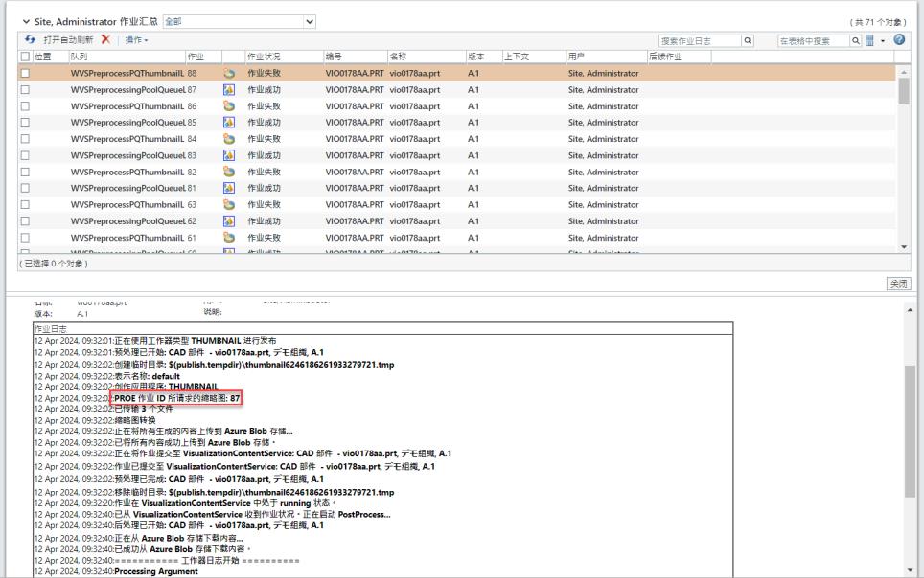
Task: Click the job table vertical scrollbar thumb
Action: (x=904, y=91)
